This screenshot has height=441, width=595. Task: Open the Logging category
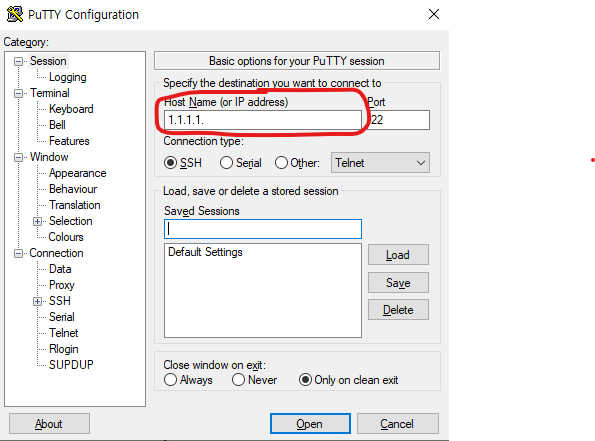(x=68, y=77)
